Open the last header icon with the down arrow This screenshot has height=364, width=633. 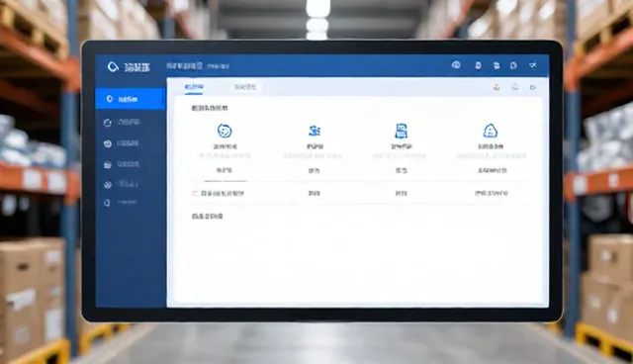pos(532,65)
